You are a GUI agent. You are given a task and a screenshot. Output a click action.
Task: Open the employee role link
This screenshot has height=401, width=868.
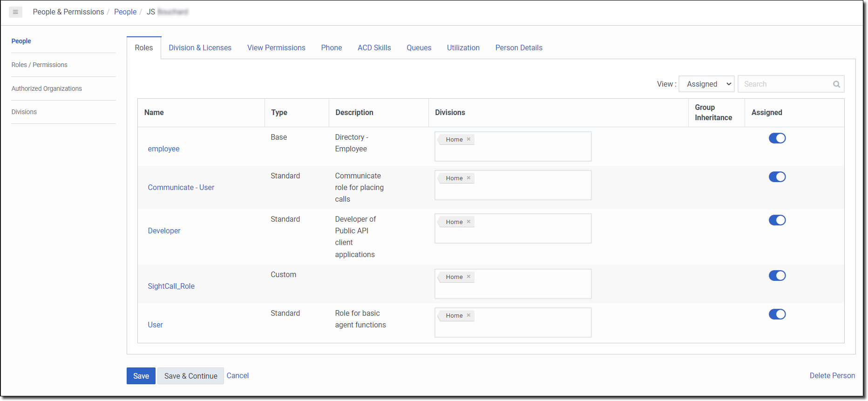click(163, 149)
